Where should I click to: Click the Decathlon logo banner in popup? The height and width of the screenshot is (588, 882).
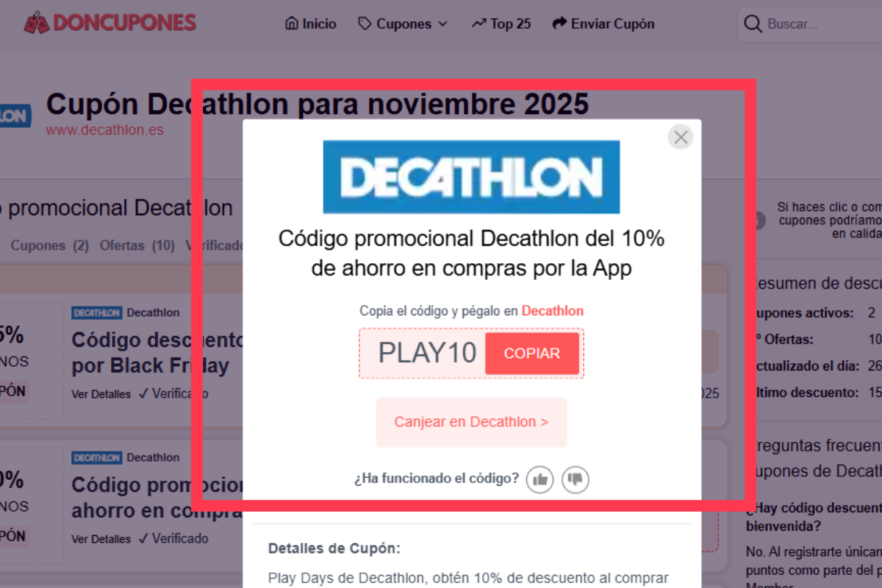471,177
